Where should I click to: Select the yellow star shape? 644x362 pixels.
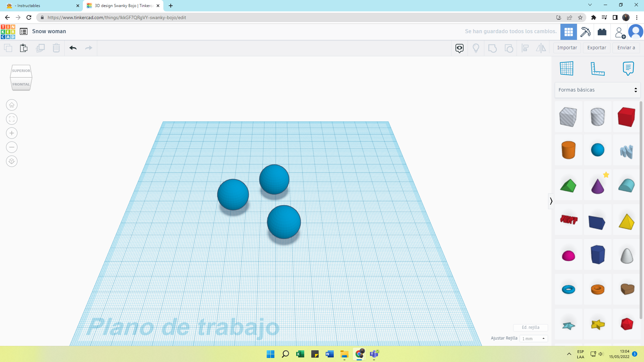tap(597, 324)
